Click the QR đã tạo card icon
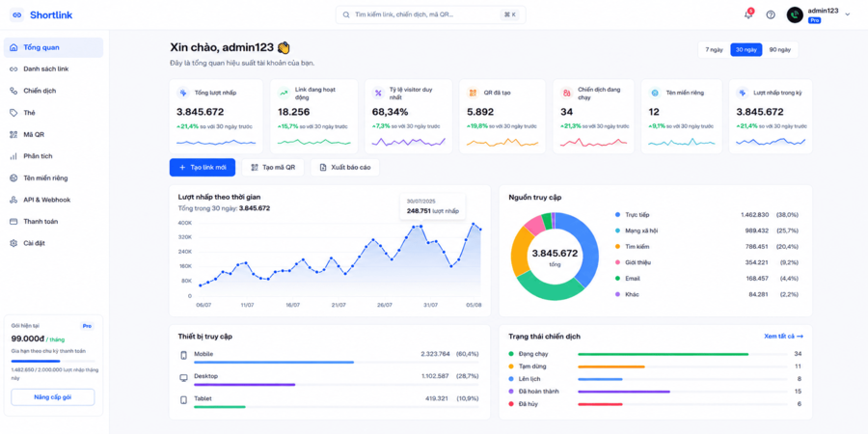868x434 pixels. tap(473, 93)
